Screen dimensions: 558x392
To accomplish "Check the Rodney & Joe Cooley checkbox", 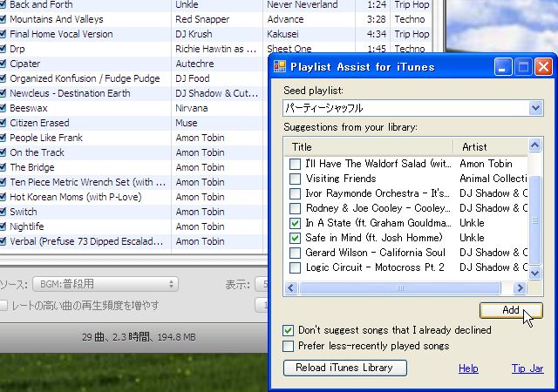I will 295,208.
